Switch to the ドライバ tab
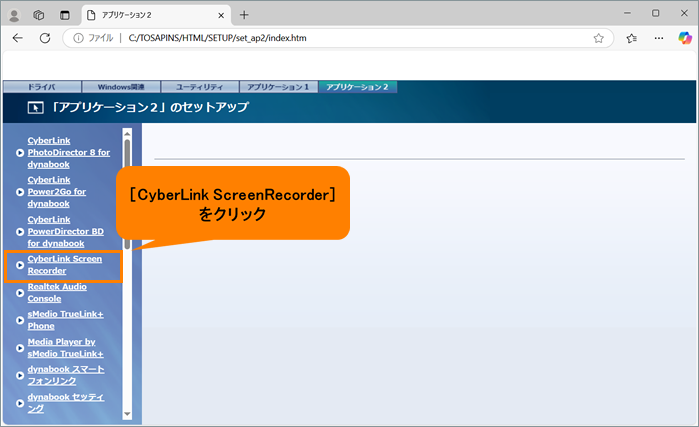This screenshot has height=427, width=699. coord(42,87)
